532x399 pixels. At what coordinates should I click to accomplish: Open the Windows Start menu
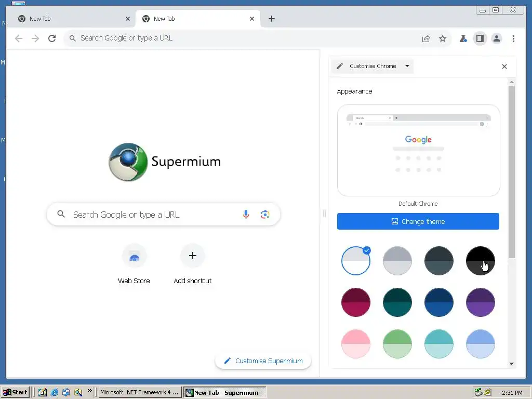click(x=16, y=392)
